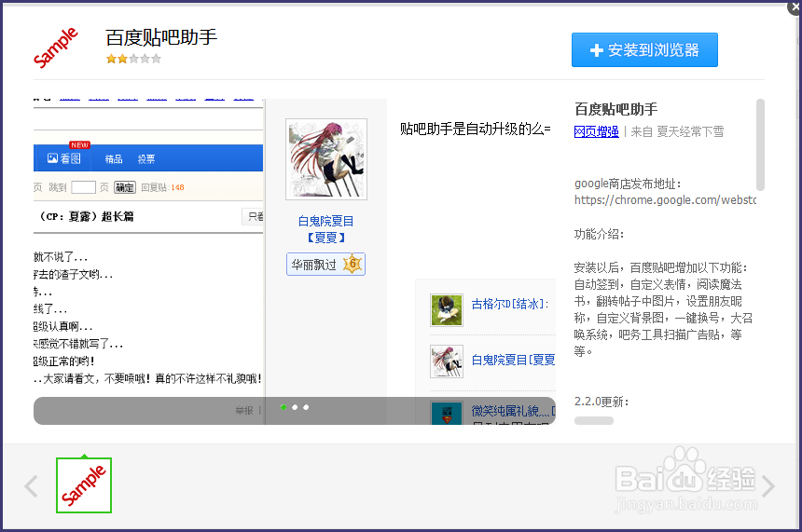
Task: Click the (CP: 夏露) 超长篇 thread title
Action: (87, 217)
